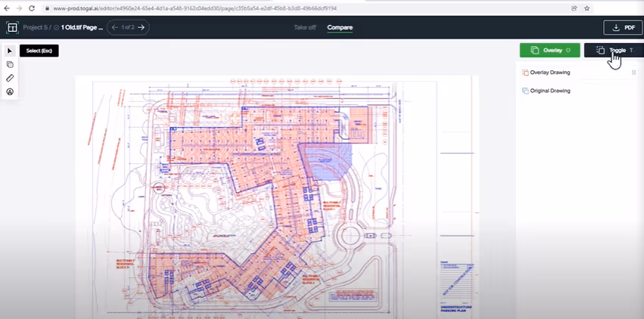Click the Toggle view button
644x319 pixels.
[614, 51]
